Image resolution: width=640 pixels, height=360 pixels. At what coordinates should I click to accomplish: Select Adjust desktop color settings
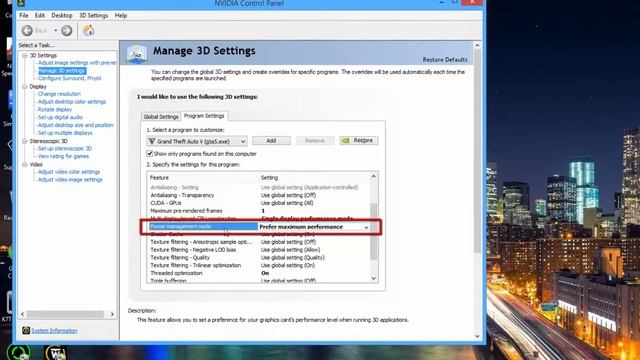pos(72,102)
